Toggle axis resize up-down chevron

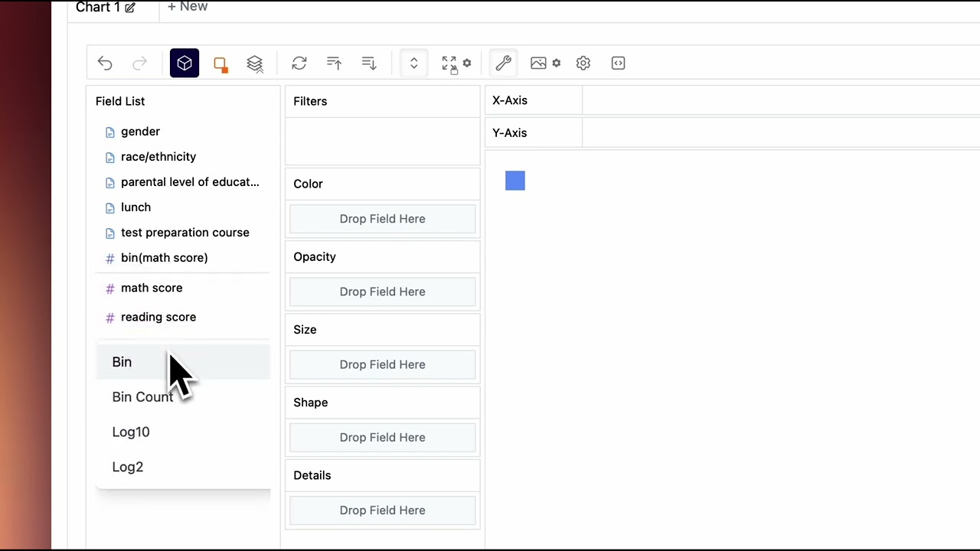point(414,64)
